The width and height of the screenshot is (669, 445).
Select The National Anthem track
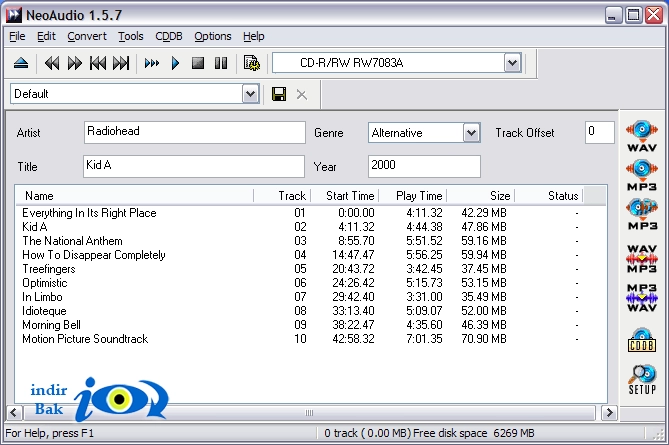tap(72, 241)
